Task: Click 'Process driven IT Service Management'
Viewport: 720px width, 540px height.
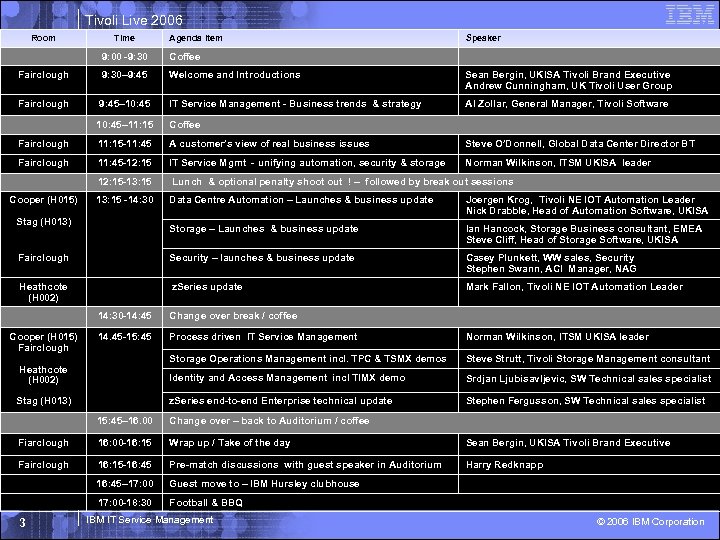Action: click(263, 337)
